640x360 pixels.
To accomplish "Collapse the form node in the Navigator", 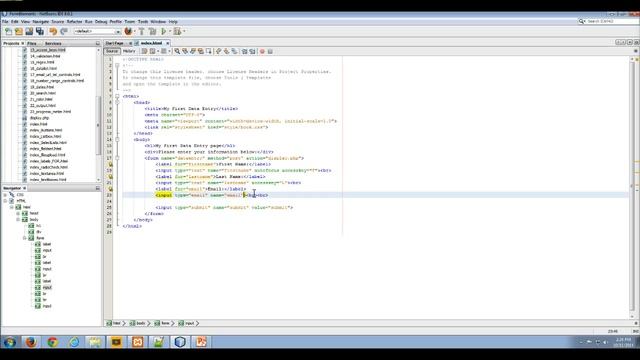I will coord(24,238).
